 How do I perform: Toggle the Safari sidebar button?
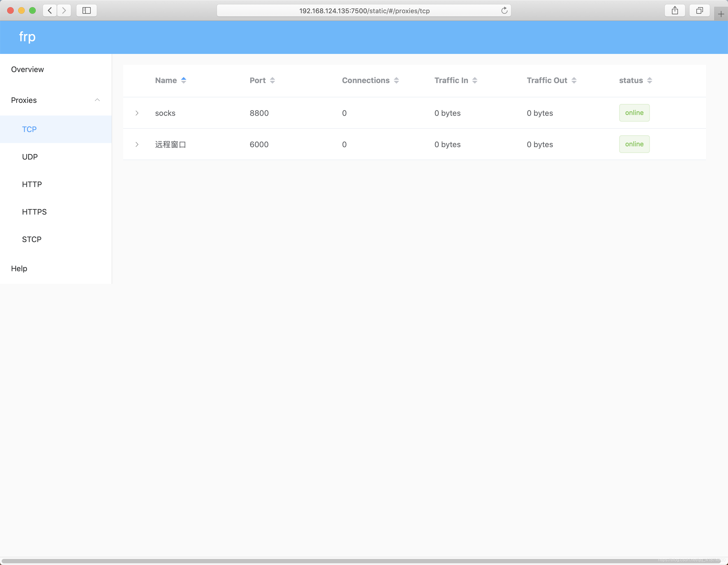click(x=86, y=11)
